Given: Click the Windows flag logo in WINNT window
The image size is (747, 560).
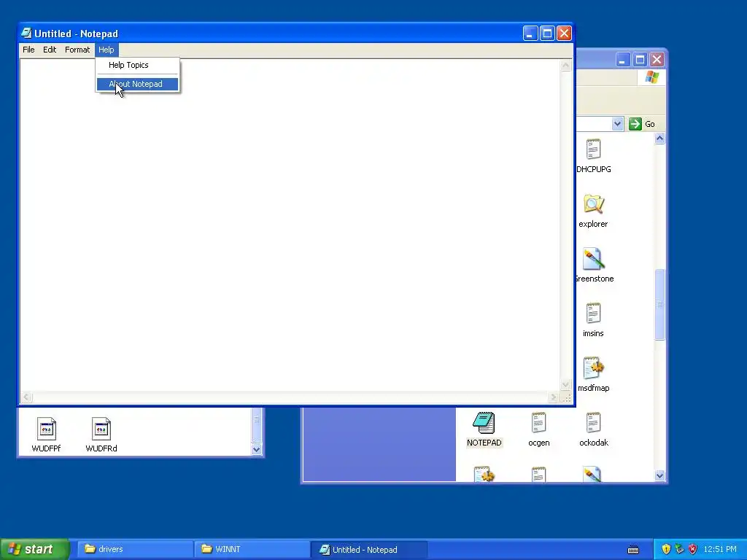Looking at the screenshot, I should [651, 77].
